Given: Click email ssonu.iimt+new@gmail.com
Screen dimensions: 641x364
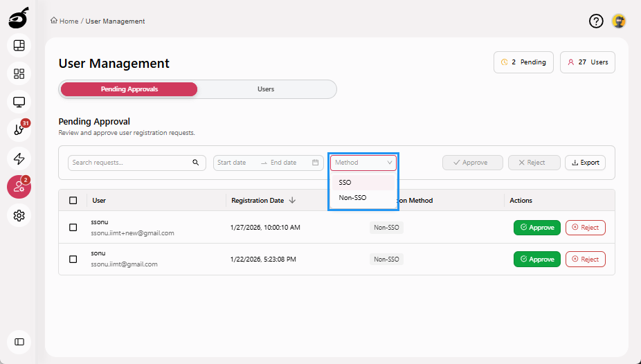Looking at the screenshot, I should 132,233.
